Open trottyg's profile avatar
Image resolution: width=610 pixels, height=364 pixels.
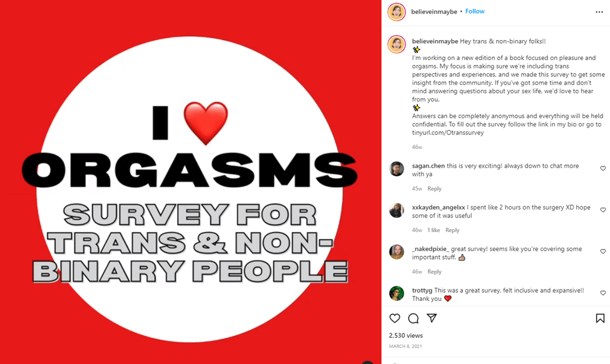tap(397, 293)
